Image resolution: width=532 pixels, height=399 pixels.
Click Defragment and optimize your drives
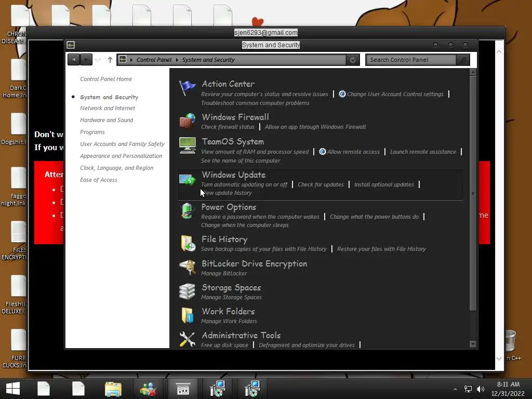[307, 345]
